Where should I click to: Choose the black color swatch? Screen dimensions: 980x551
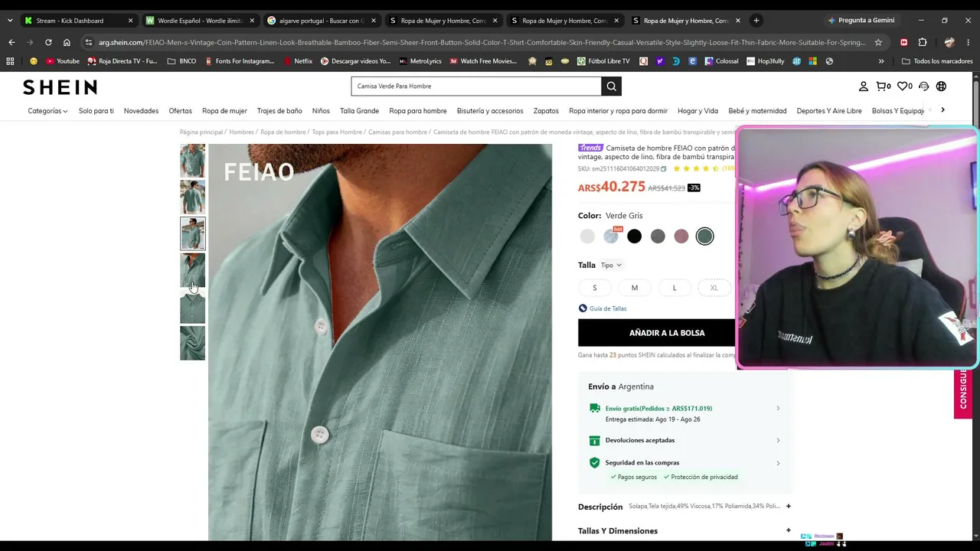tap(634, 236)
